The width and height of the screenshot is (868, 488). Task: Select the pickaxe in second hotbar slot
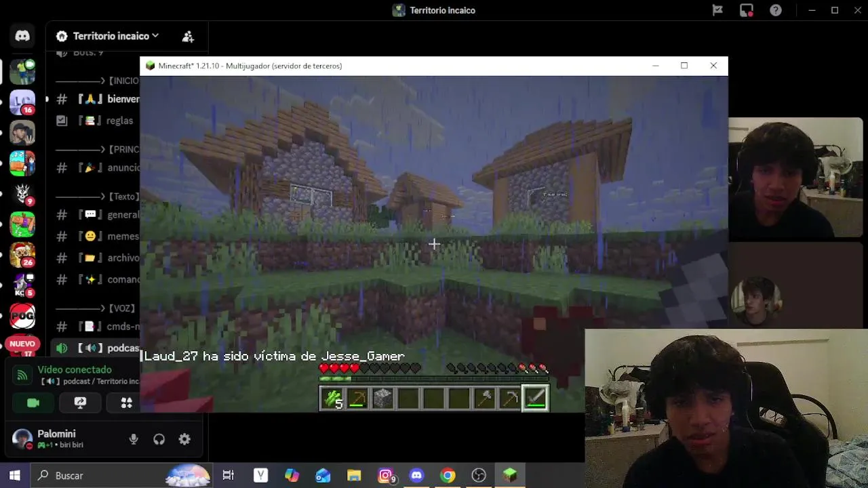click(x=357, y=399)
